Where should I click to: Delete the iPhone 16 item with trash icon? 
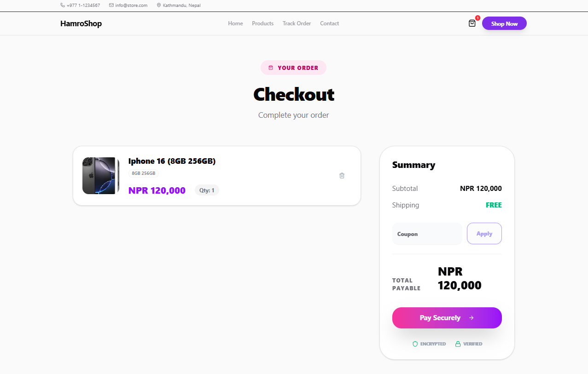pyautogui.click(x=342, y=175)
